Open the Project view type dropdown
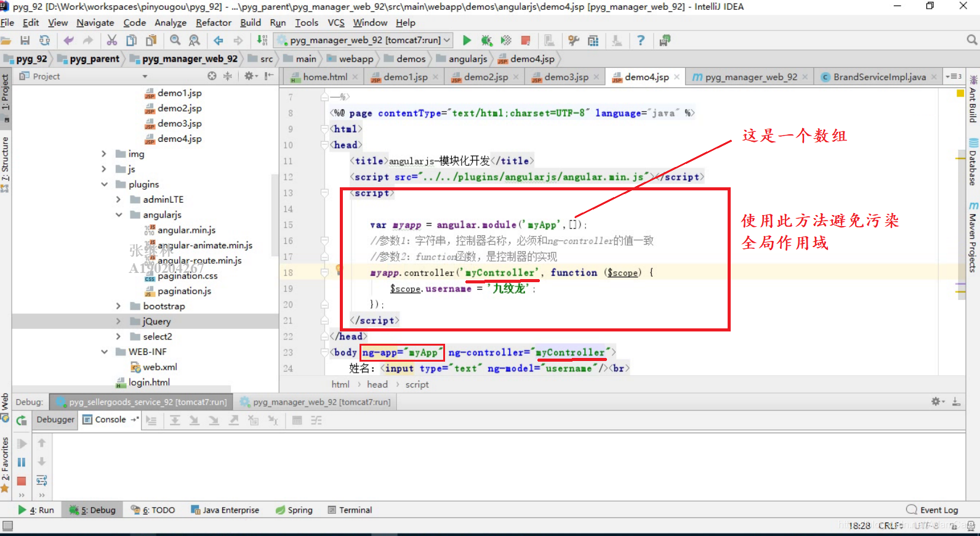Screen dimensions: 980x536 pos(145,76)
